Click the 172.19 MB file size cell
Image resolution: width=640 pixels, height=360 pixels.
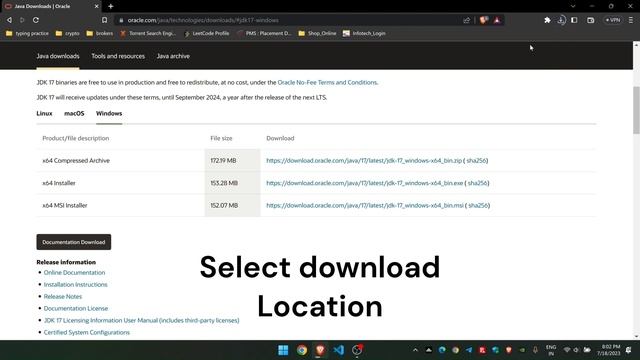click(232, 161)
